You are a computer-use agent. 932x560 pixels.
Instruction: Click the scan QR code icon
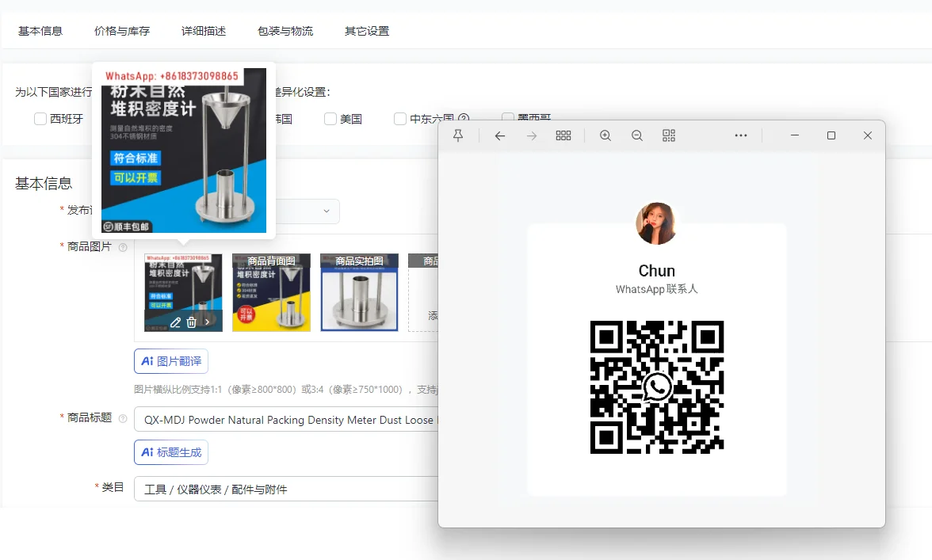[669, 135]
